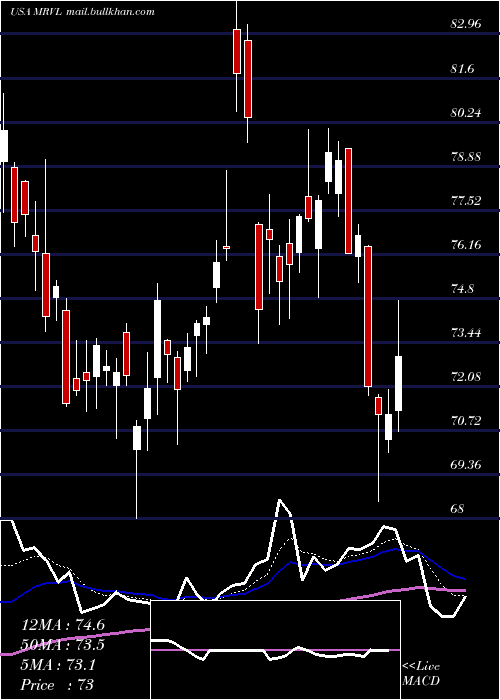Screen dimensions: 500x700
Task: Click the 76.16 price axis label
Action: click(x=466, y=245)
